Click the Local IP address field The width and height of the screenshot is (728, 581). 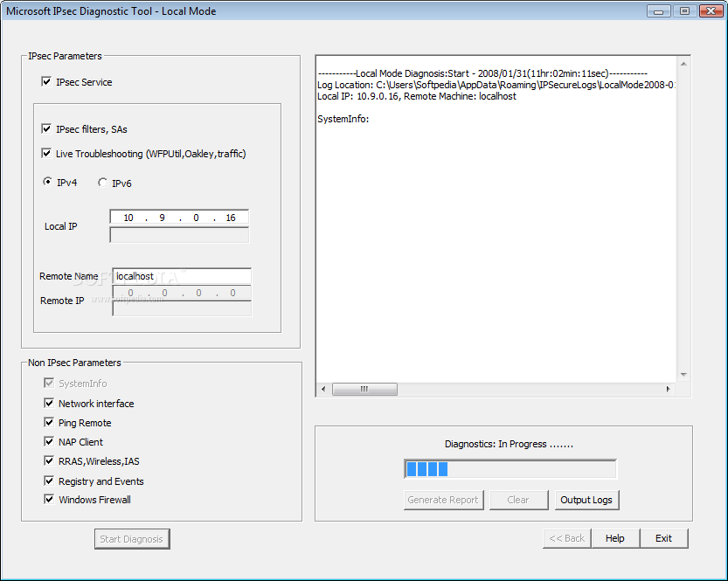coord(179,218)
